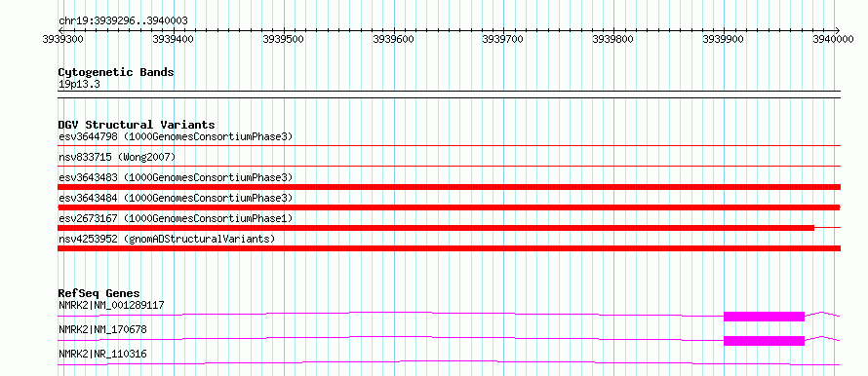Click the esv3644798 structural variant line
This screenshot has height=376, width=868.
[x=449, y=145]
